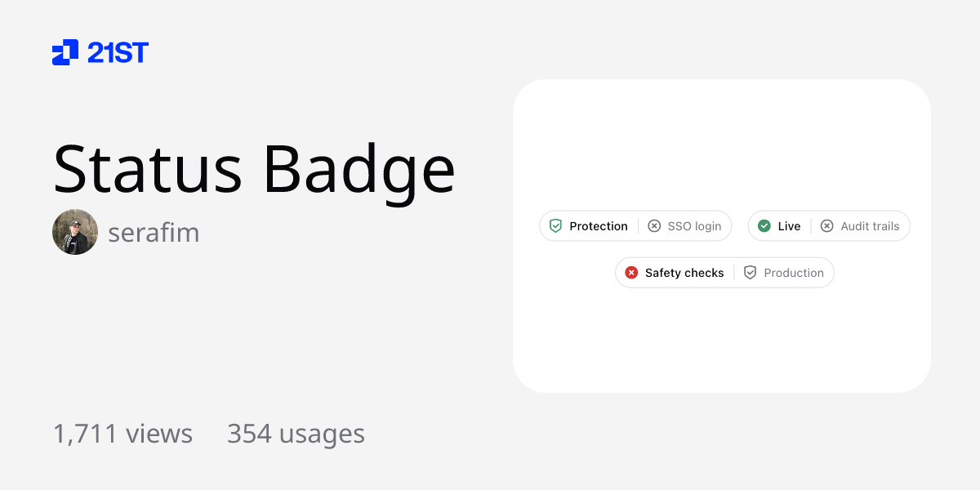980x490 pixels.
Task: Toggle the Safety checks status badge
Action: (674, 272)
